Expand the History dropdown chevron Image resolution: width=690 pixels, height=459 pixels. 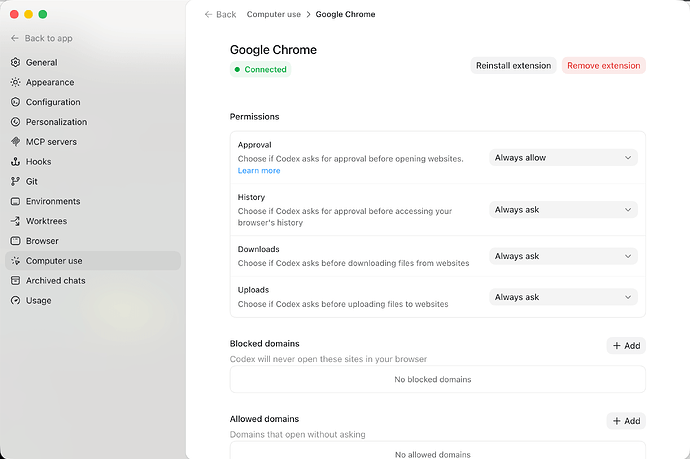pos(628,210)
